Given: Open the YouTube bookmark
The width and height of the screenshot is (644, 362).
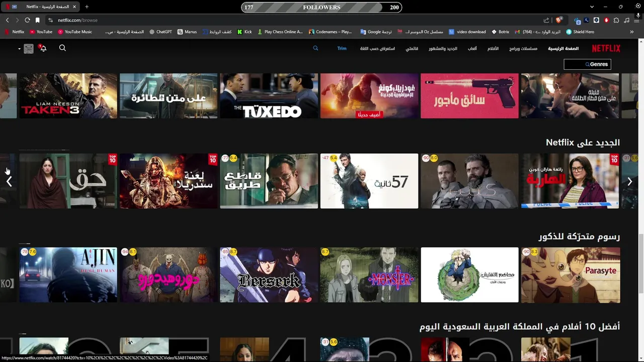Looking at the screenshot, I should pos(41,32).
